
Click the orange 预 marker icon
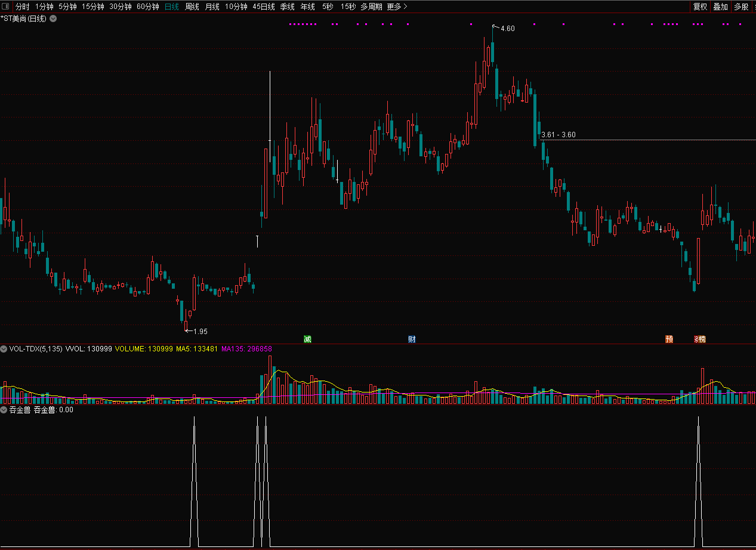[669, 339]
